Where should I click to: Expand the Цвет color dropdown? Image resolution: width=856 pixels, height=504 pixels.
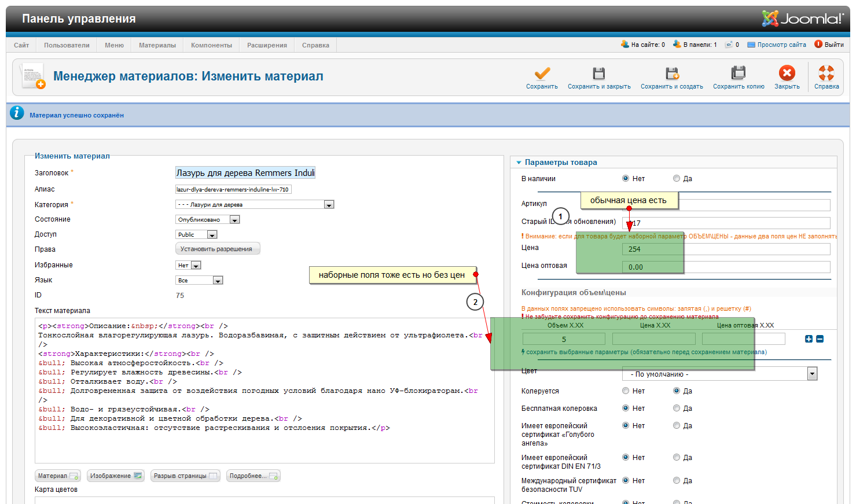click(x=812, y=374)
